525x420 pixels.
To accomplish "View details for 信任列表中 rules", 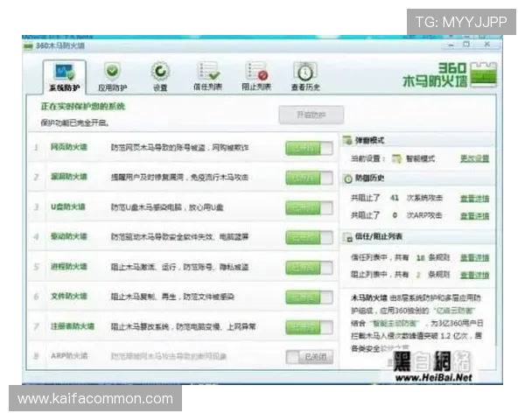I will 474,258.
